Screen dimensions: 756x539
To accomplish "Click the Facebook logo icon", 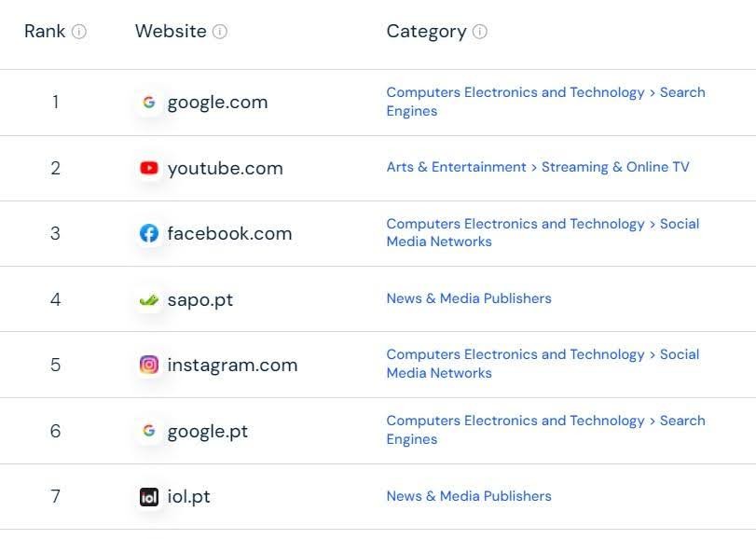I will click(x=149, y=233).
